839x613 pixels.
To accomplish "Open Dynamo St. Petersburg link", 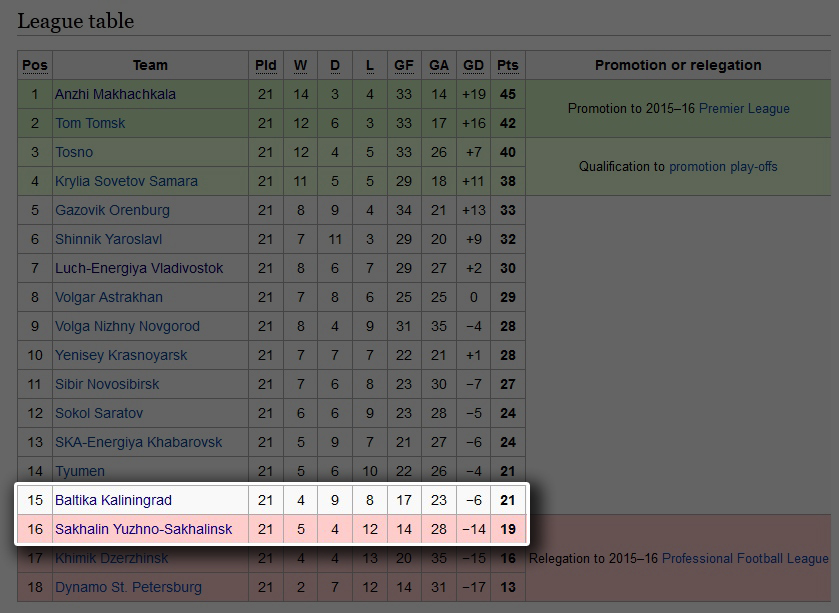I will tap(128, 587).
